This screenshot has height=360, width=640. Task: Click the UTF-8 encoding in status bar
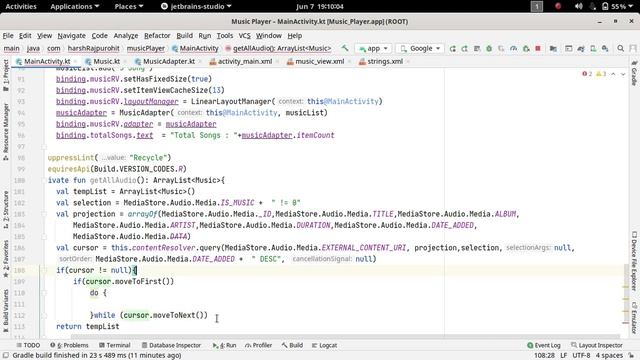coord(581,356)
